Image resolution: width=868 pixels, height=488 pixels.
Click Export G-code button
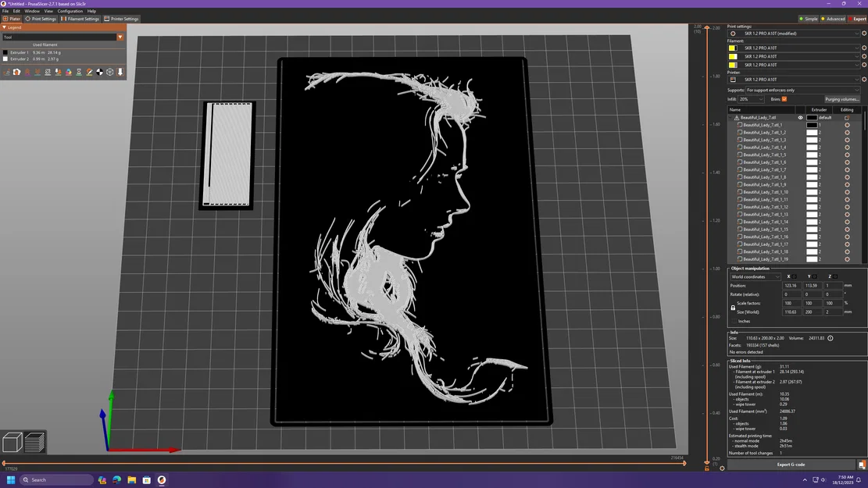pos(791,465)
